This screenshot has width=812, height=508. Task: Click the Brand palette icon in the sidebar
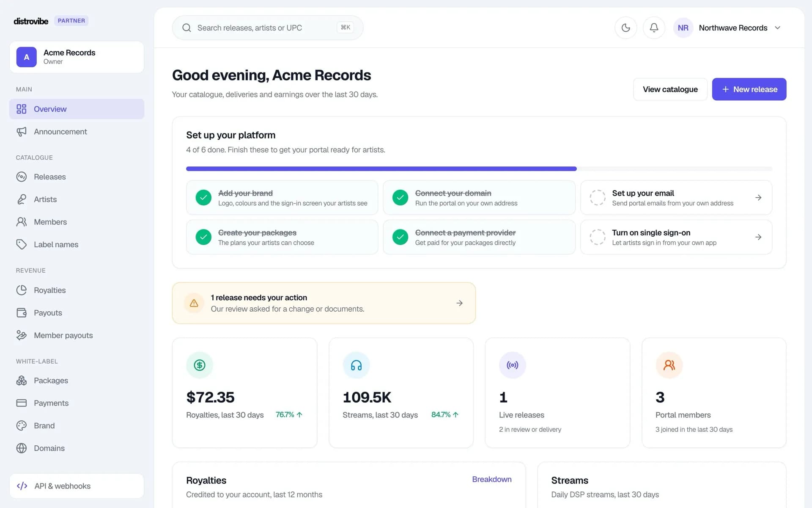(22, 425)
